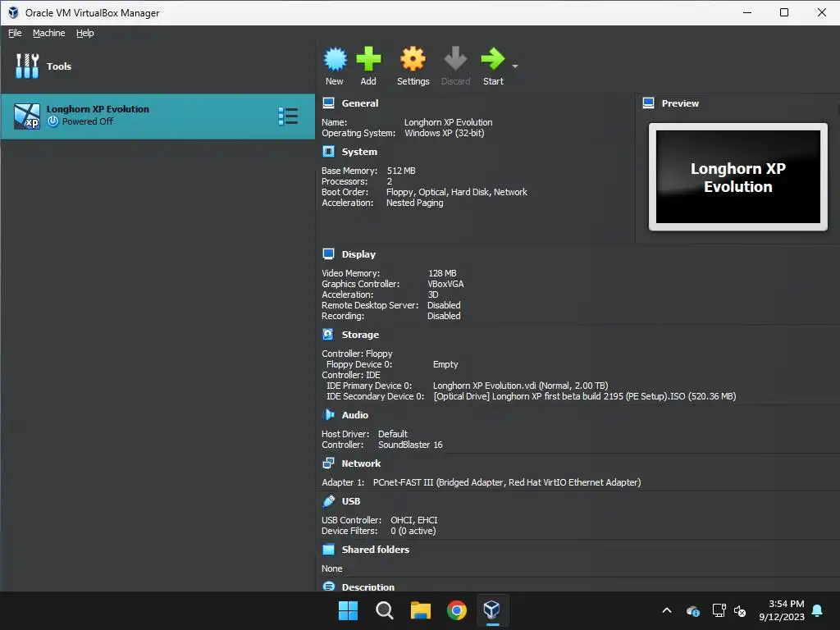Open the Audio section header link
Image resolution: width=840 pixels, height=630 pixels.
point(354,415)
